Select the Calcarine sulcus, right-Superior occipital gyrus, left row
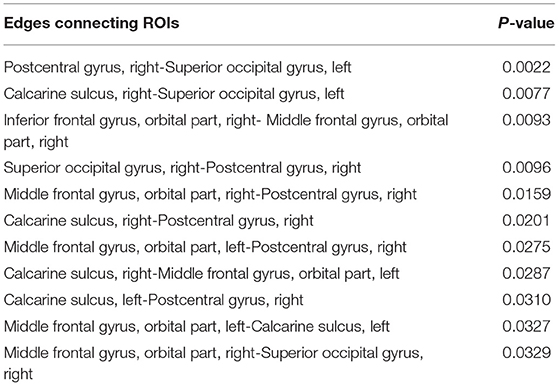This screenshot has width=559, height=386. point(280,94)
